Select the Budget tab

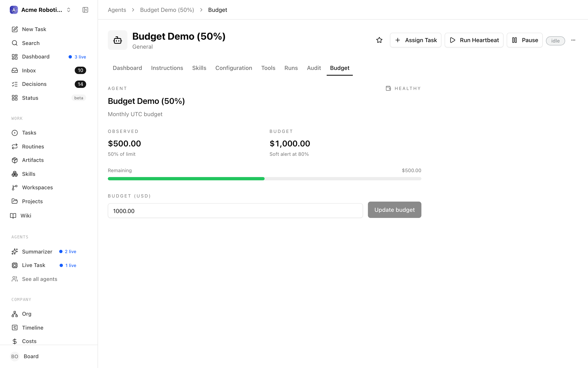[x=340, y=68]
